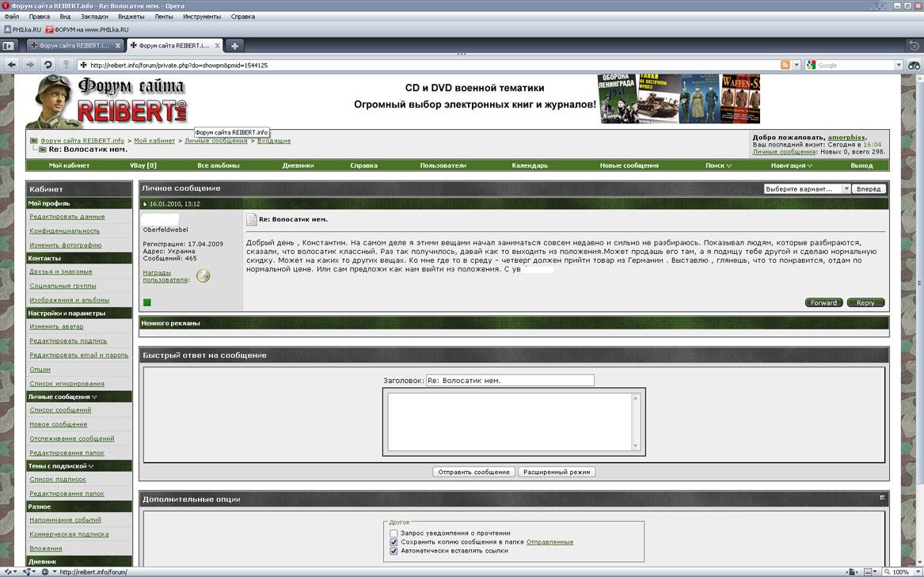Click the Forward button
Screen dimensions: 924x577
pyautogui.click(x=823, y=302)
